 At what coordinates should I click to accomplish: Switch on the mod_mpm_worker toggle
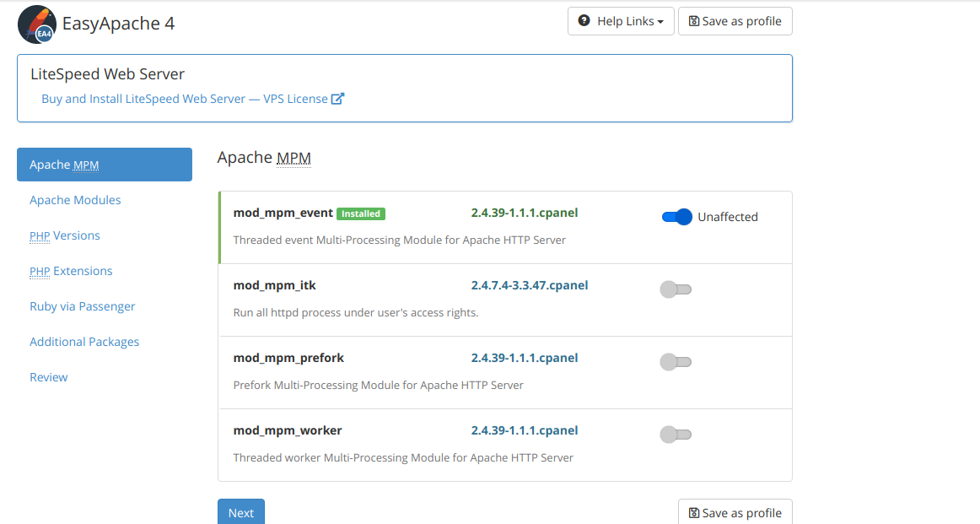point(676,435)
